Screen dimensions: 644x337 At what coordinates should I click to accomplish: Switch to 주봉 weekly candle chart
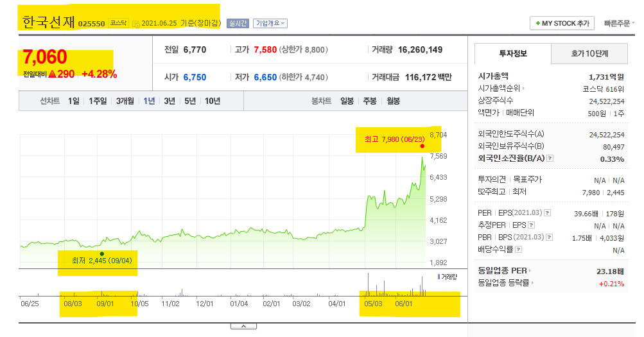click(370, 101)
